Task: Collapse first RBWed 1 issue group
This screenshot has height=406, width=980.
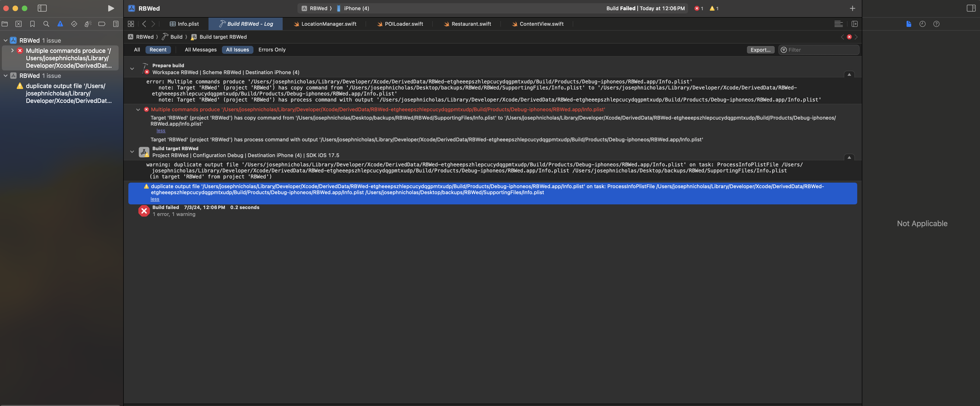Action: (x=5, y=40)
